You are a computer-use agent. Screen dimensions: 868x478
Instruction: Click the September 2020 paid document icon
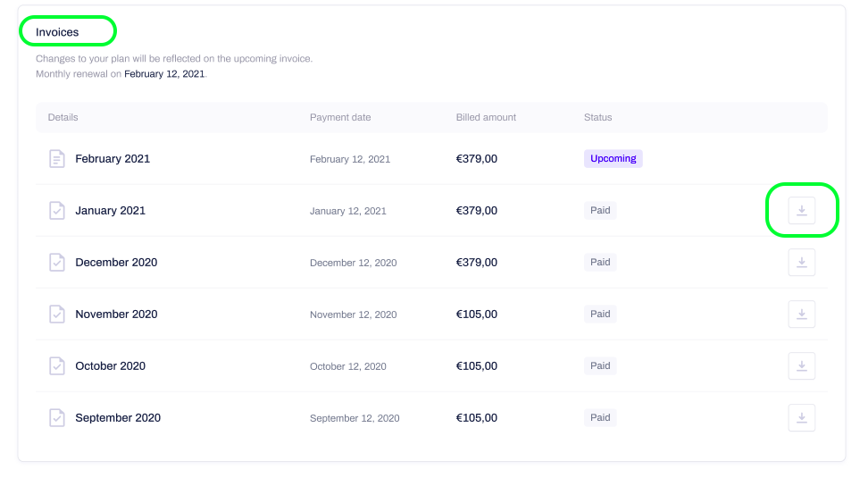(x=57, y=417)
